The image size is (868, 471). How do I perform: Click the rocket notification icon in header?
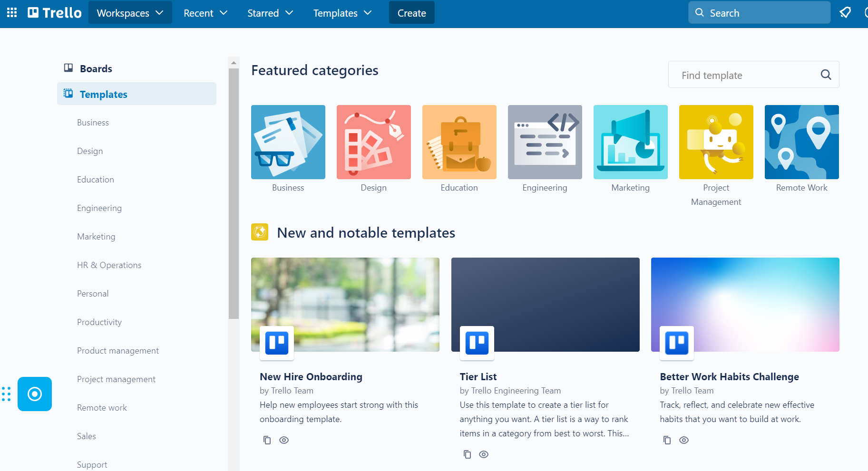click(x=845, y=13)
